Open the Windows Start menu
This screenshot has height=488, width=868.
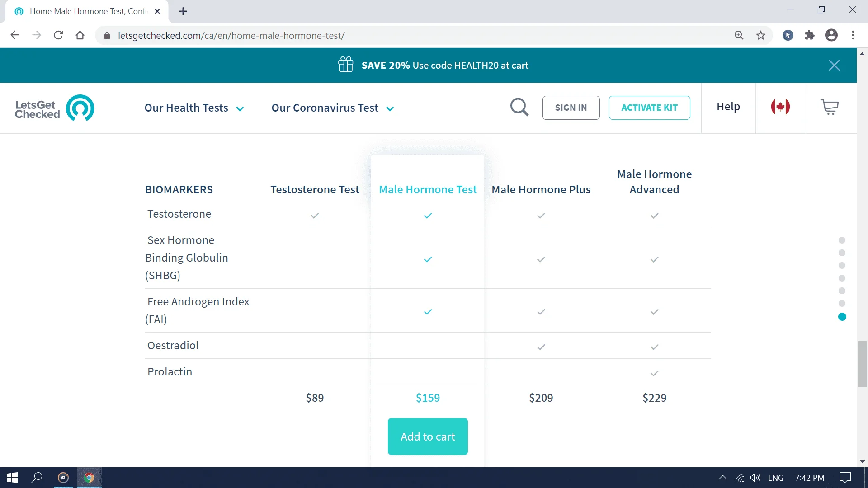pyautogui.click(x=12, y=478)
